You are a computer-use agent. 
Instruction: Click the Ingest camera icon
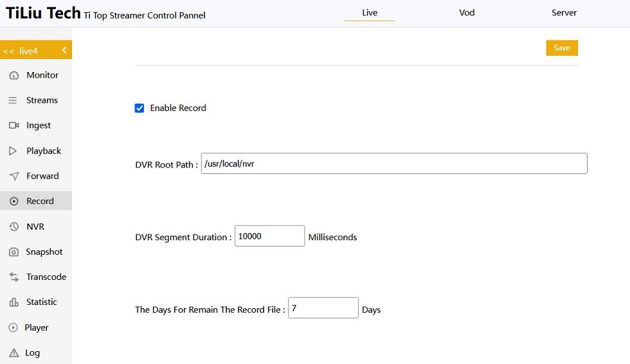14,125
